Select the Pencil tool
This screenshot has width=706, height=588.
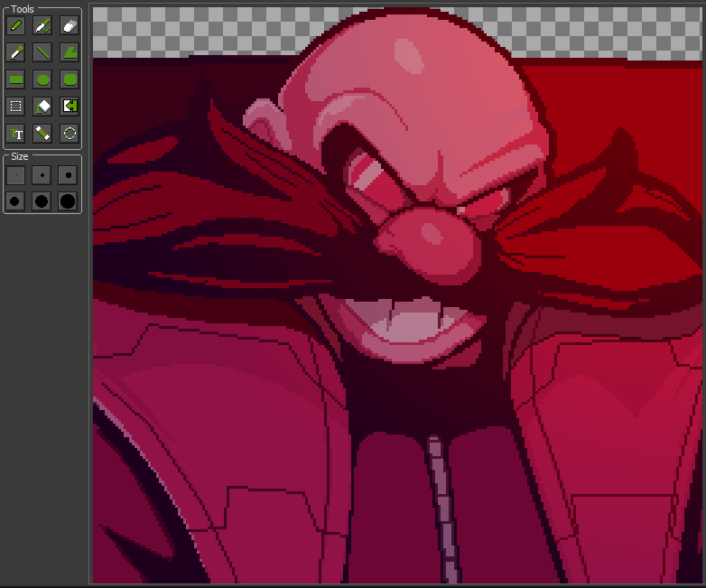[x=15, y=25]
